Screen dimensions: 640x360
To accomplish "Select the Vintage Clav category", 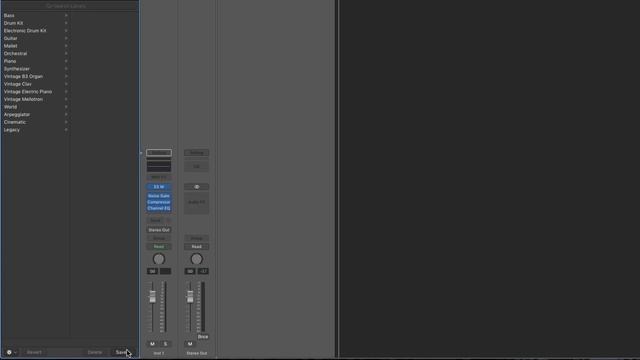I will pos(18,84).
